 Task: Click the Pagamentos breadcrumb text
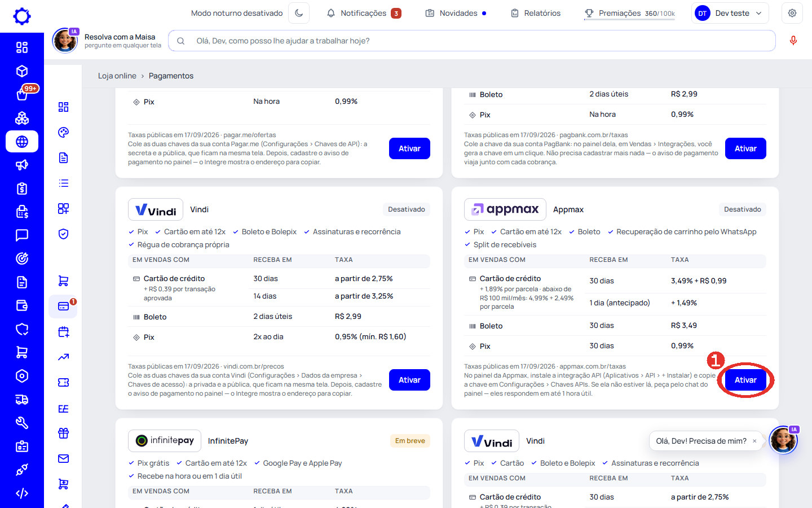tap(171, 76)
